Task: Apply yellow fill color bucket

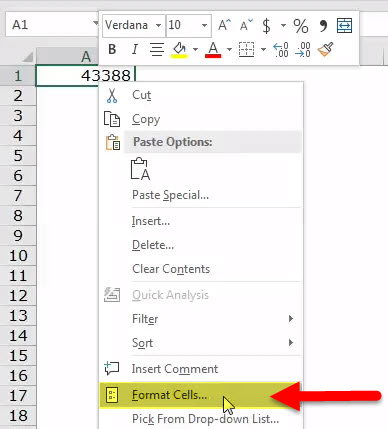Action: click(x=179, y=50)
